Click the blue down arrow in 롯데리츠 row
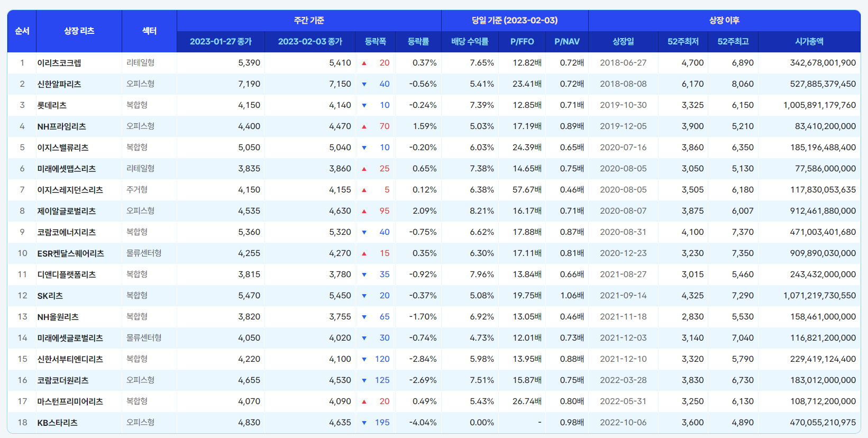 click(x=364, y=105)
